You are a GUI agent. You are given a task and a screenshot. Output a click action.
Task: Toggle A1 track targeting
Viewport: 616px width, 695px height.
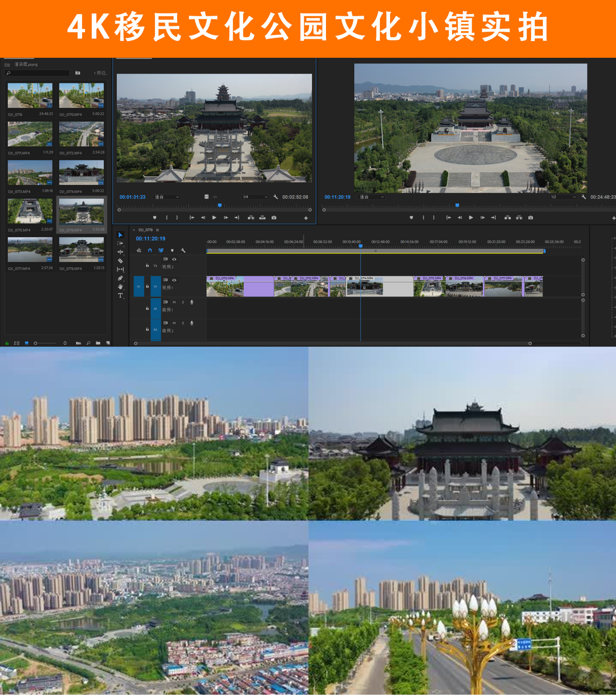tap(156, 309)
